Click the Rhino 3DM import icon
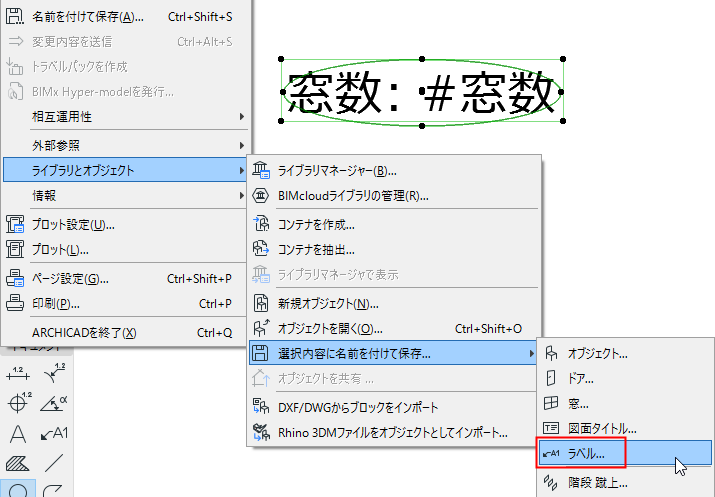Viewport: 715px width, 497px height. [x=261, y=432]
